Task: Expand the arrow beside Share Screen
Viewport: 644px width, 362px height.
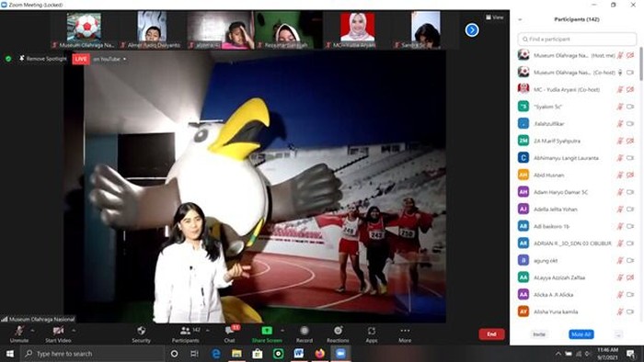Action: (x=282, y=331)
